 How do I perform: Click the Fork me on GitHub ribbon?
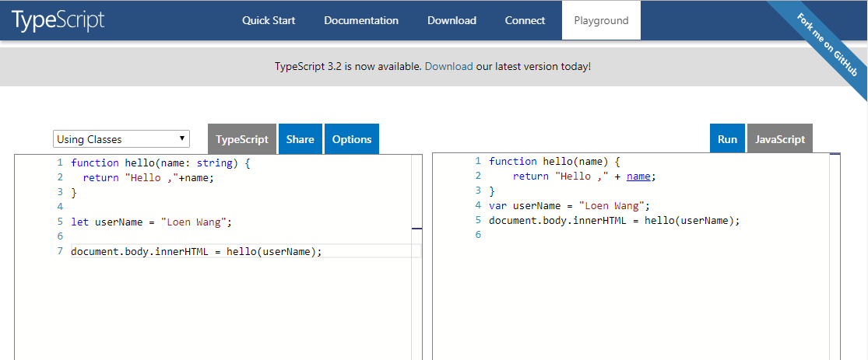click(827, 45)
